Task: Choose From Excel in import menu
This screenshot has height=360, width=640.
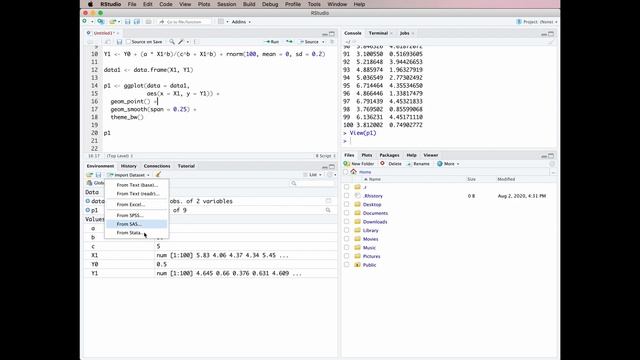Action: (136, 204)
